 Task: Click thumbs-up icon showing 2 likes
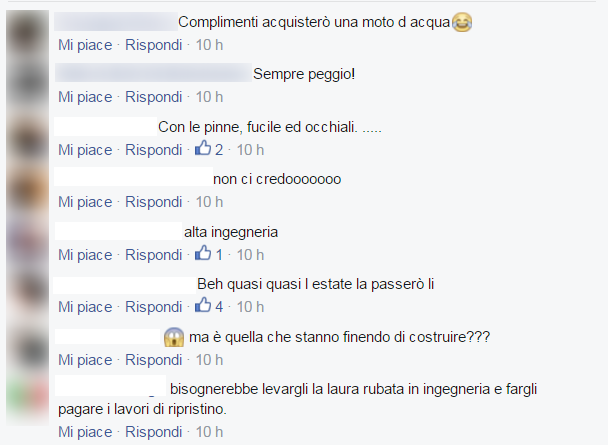(x=203, y=148)
